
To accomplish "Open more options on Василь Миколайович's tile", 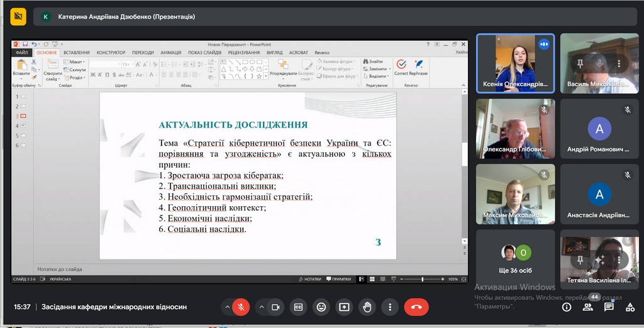I will (619, 63).
